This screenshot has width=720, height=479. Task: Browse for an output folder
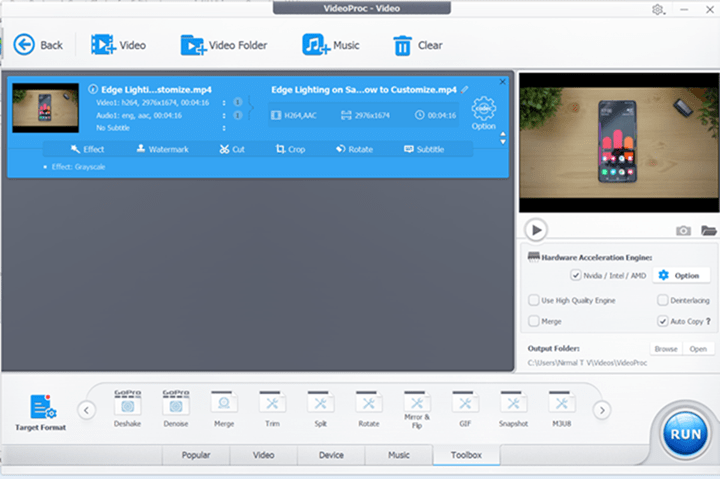[666, 349]
